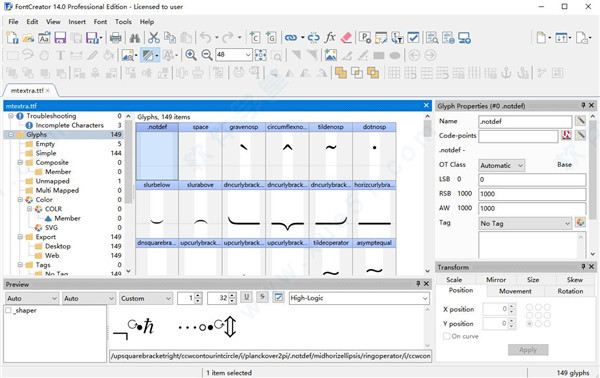Image resolution: width=600 pixels, height=378 pixels.
Task: Open the first Auto dropdown in Preview
Action: (32, 298)
